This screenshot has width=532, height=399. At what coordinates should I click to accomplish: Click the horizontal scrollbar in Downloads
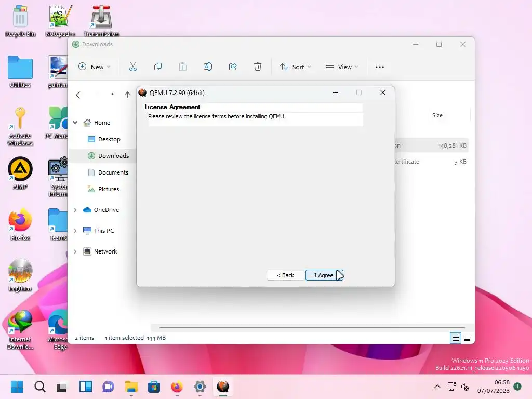pos(312,328)
